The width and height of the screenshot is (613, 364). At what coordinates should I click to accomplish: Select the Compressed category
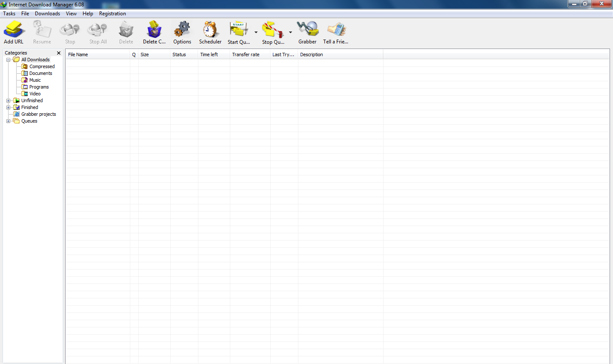pos(41,66)
